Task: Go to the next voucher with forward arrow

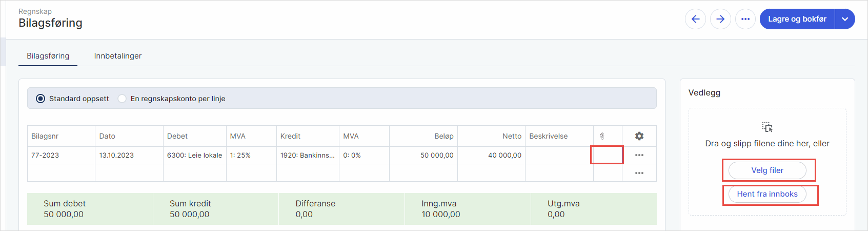Action: coord(720,19)
